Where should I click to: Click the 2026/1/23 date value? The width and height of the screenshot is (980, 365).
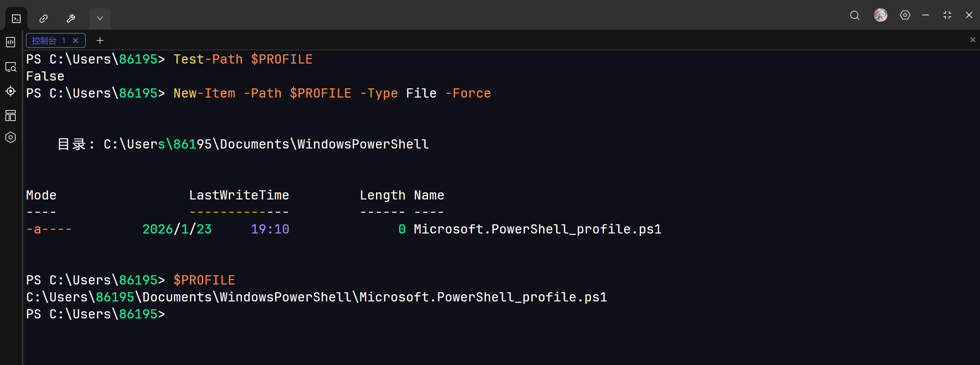click(177, 229)
